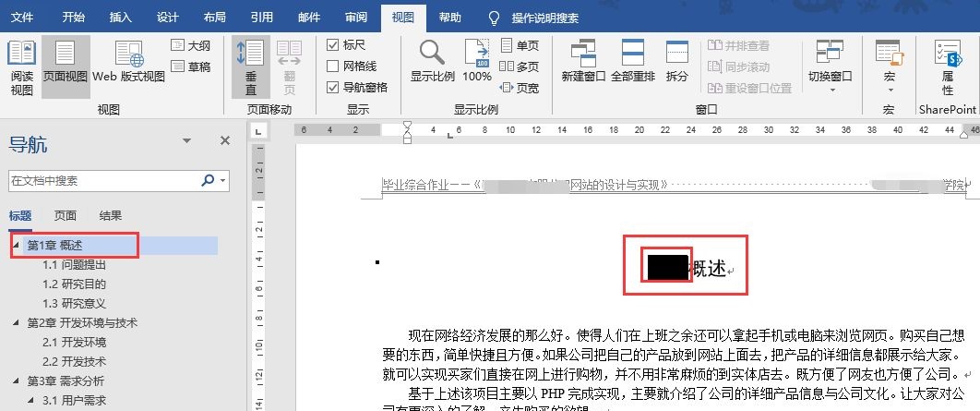Select vertical page movement (垂直)
This screenshot has width=980, height=411.
click(251, 67)
